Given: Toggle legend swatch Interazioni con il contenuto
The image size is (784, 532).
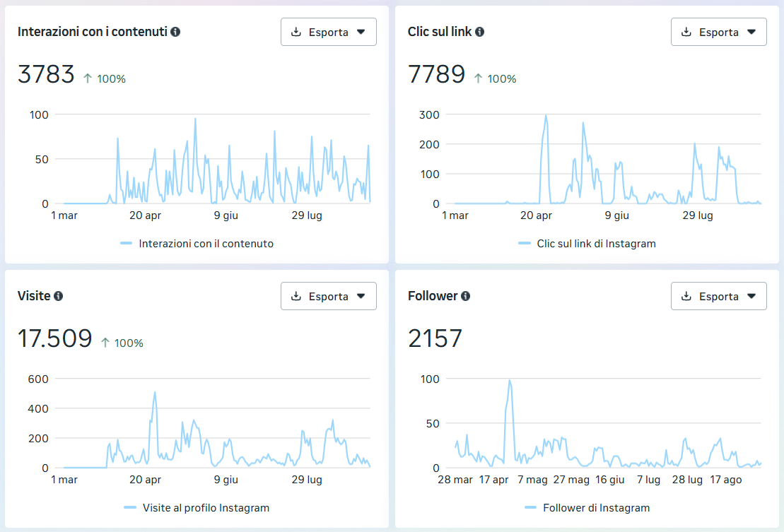Looking at the screenshot, I should pyautogui.click(x=126, y=243).
